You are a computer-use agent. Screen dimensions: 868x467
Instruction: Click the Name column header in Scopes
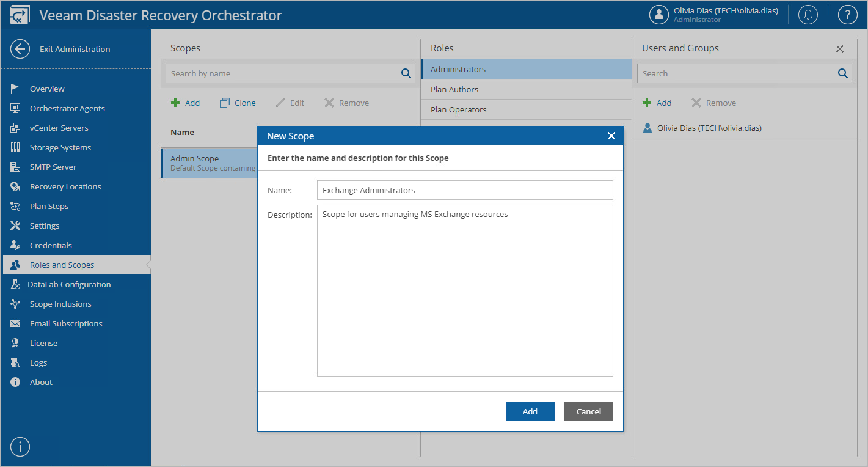[x=182, y=132]
